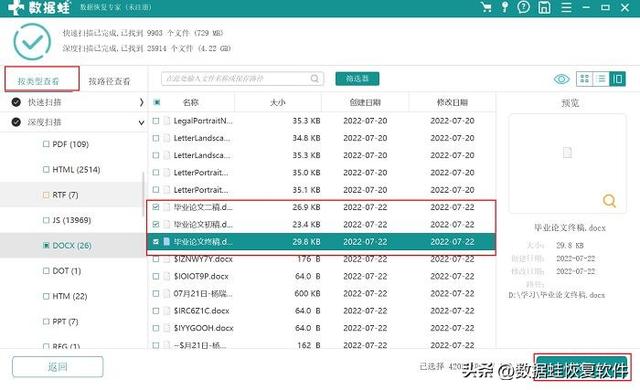Uncheck the 毕业论文二稿 file checkbox
Viewport: 640px width, 390px height.
(x=156, y=207)
